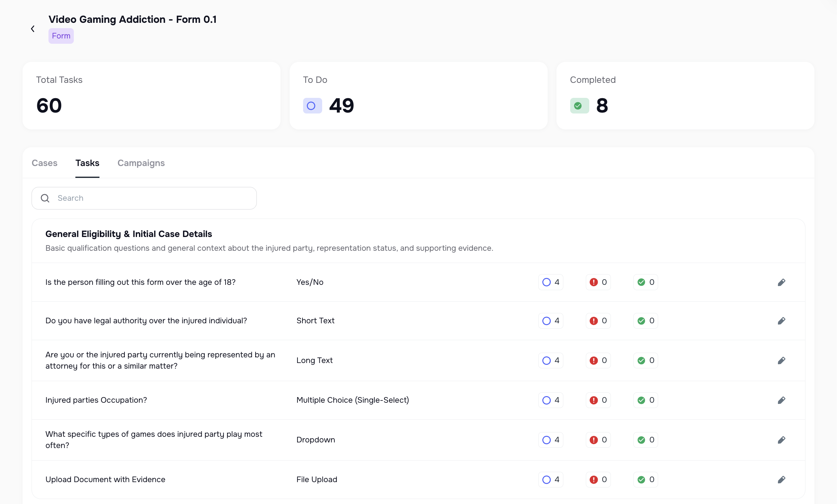Open the Dropdown field type on game types question

(316, 440)
